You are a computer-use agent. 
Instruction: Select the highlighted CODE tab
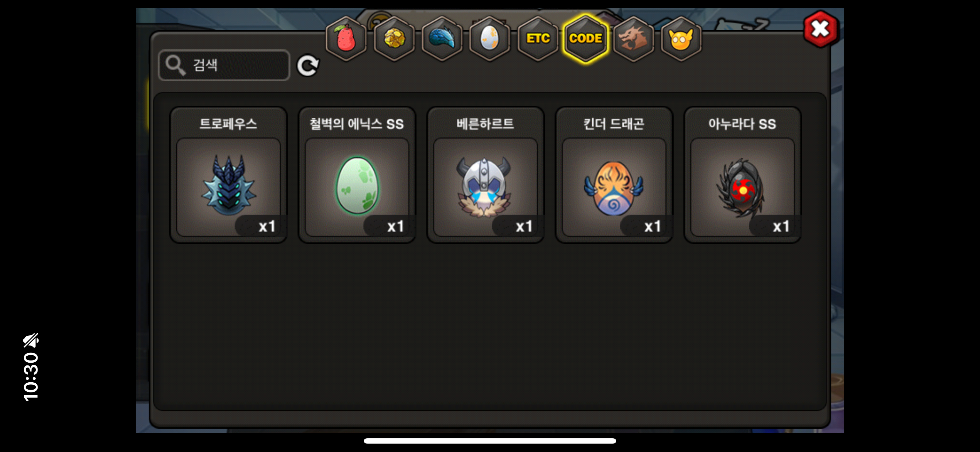(585, 39)
